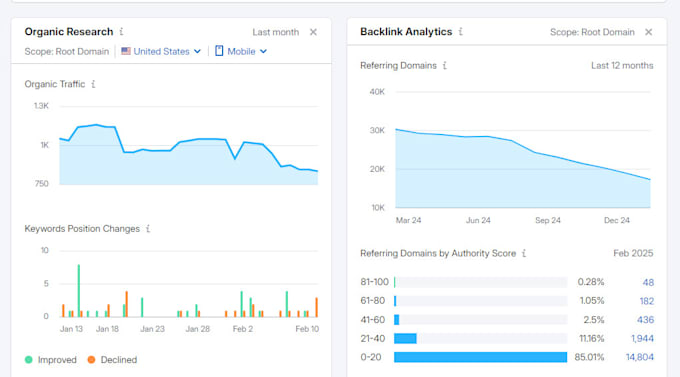Image resolution: width=680 pixels, height=377 pixels.
Task: Click the 'Feb 2025' date label
Action: pos(633,253)
